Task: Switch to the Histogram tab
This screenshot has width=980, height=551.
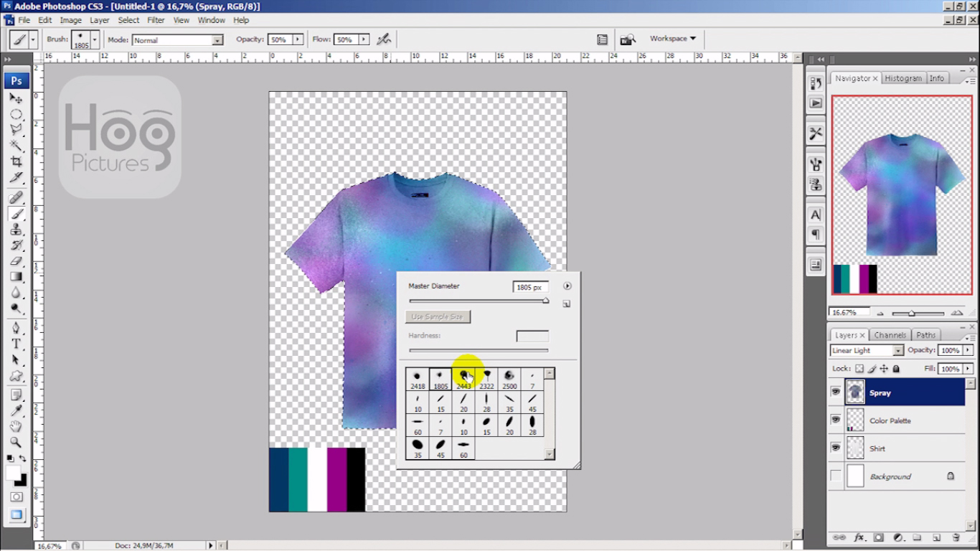Action: coord(903,78)
